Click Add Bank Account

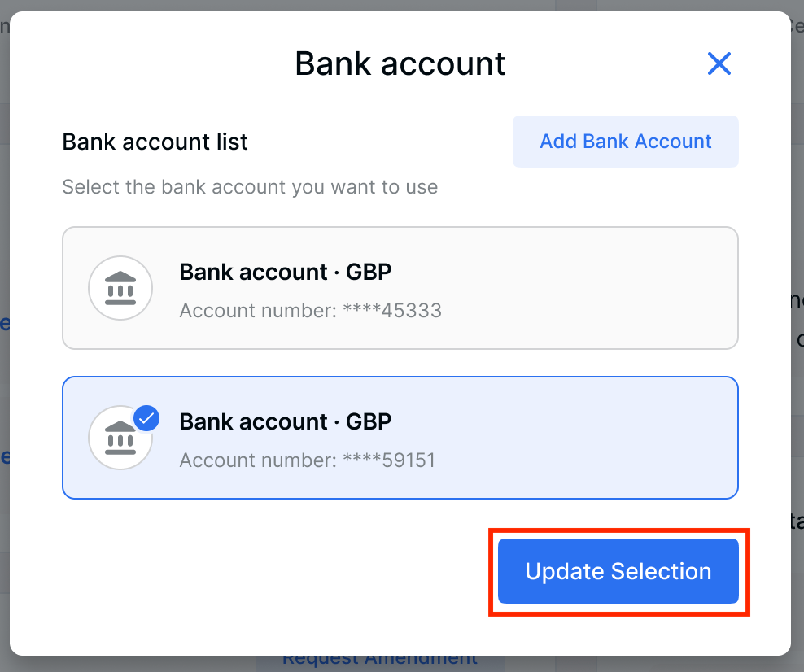point(625,141)
